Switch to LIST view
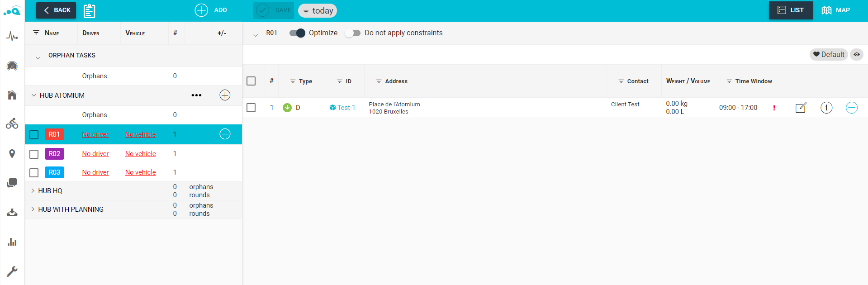The image size is (868, 285). tap(791, 10)
